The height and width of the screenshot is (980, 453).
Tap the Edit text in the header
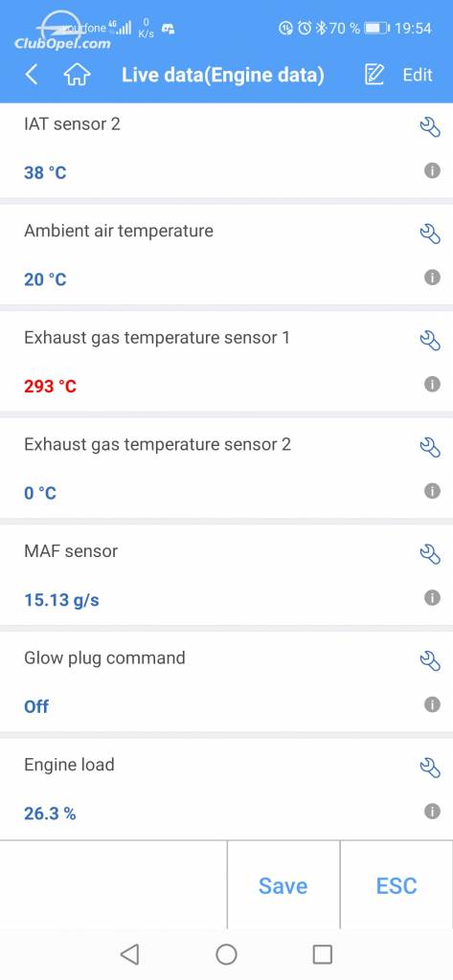[x=418, y=75]
